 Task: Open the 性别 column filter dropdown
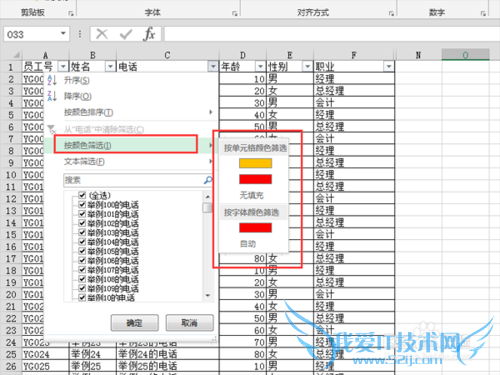pos(307,67)
